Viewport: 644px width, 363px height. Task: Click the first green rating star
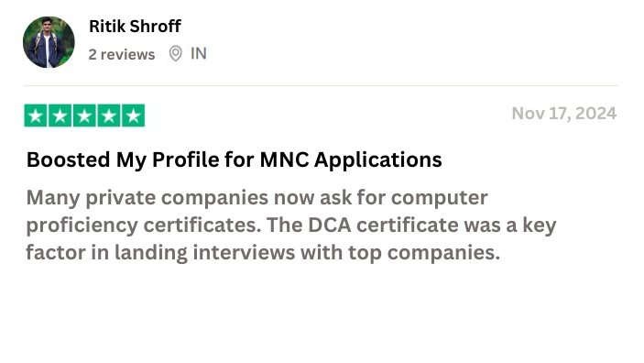coord(36,115)
